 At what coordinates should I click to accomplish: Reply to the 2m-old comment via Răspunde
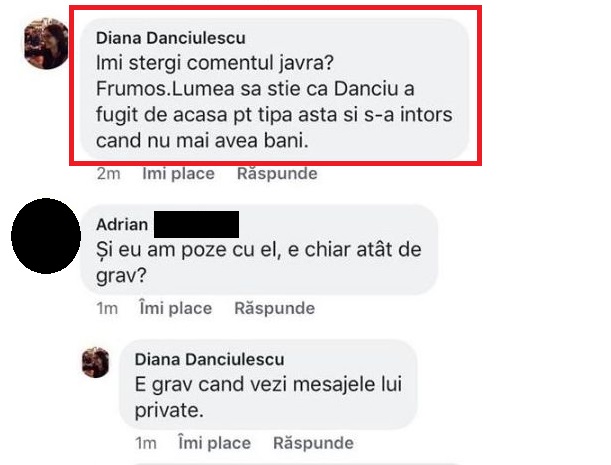tap(277, 173)
